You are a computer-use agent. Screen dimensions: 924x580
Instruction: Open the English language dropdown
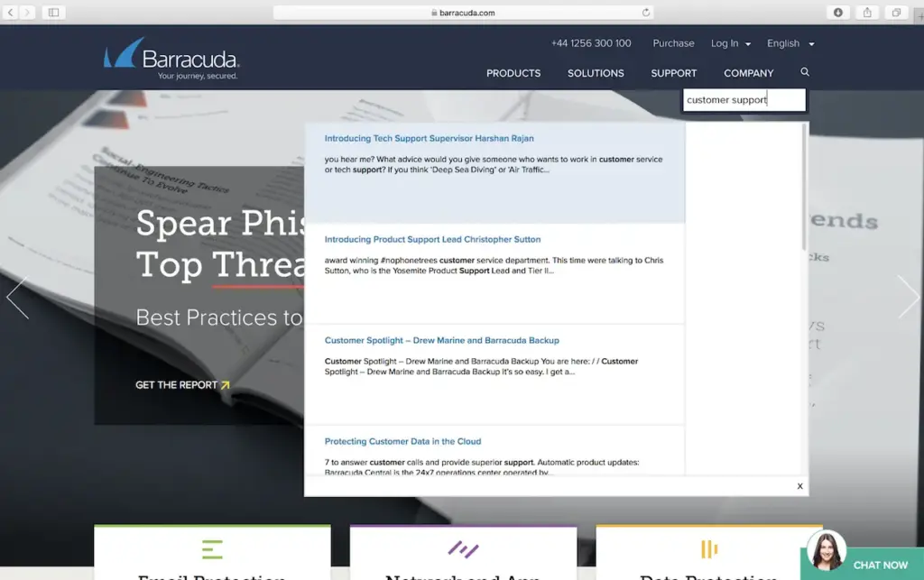point(790,43)
